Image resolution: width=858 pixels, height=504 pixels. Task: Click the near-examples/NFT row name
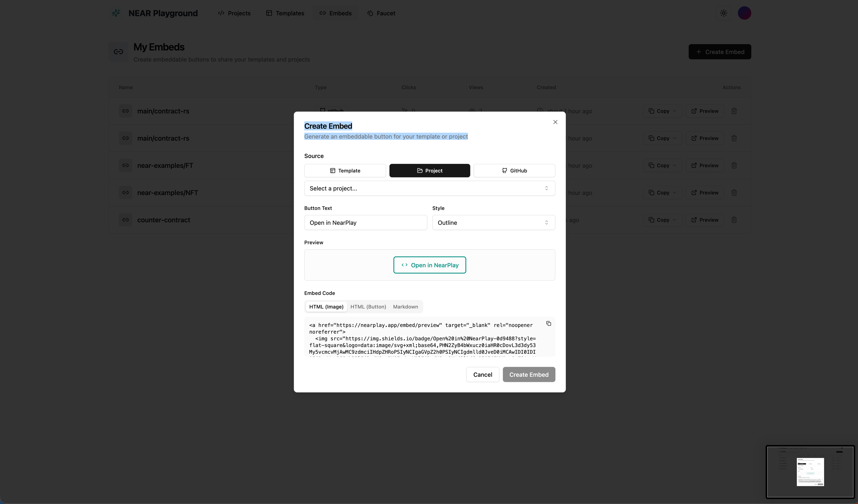point(167,193)
